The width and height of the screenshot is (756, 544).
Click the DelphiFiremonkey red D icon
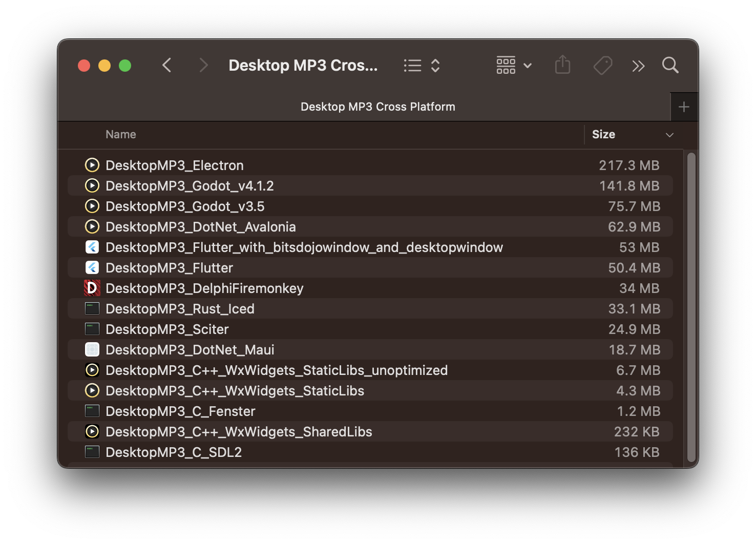tap(92, 288)
